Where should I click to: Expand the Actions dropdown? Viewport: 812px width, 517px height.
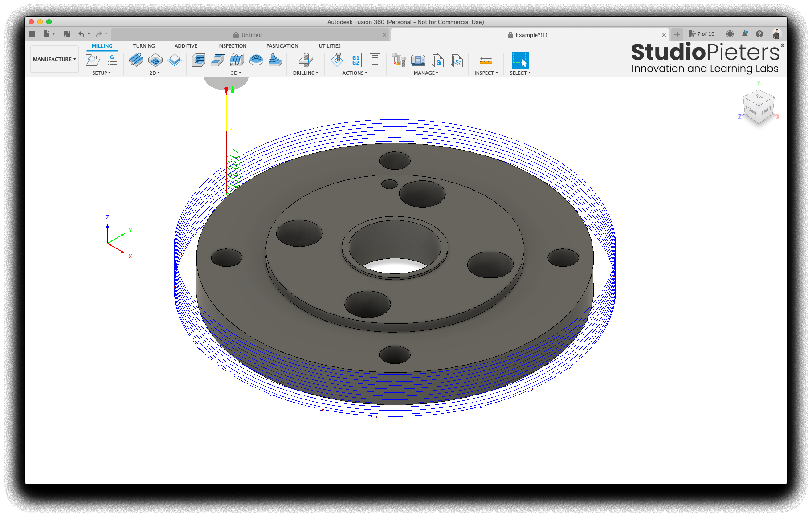pyautogui.click(x=355, y=73)
